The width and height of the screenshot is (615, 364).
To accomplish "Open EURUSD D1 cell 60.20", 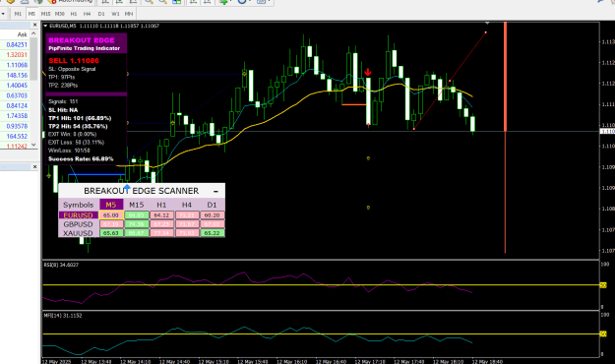I will coord(213,215).
